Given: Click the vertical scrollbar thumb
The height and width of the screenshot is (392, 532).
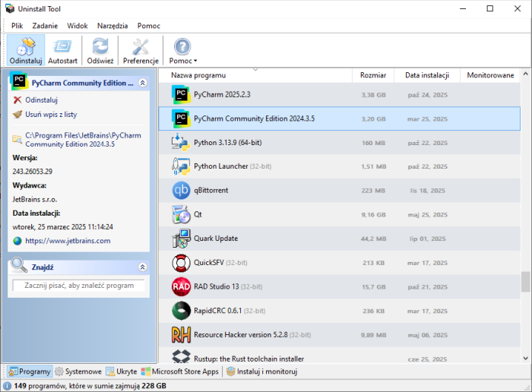Looking at the screenshot, I should tap(526, 281).
